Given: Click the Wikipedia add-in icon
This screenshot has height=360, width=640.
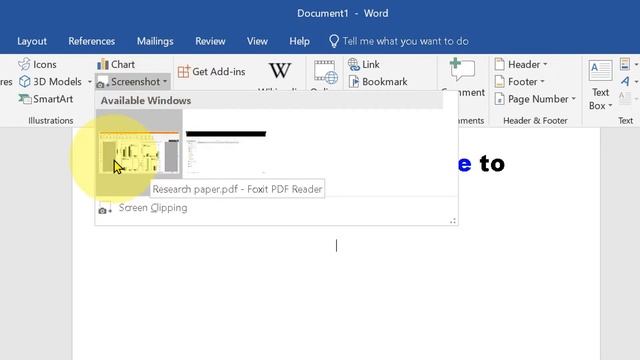Looking at the screenshot, I should coord(280,71).
